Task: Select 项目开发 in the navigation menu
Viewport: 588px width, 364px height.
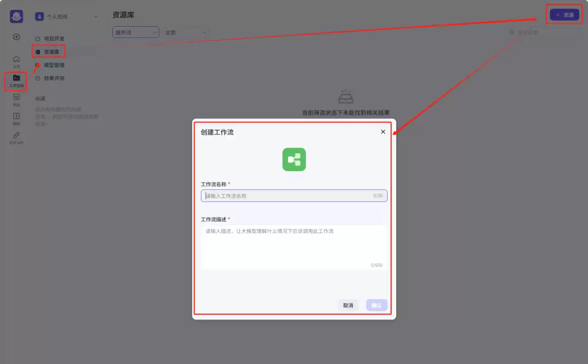Action: pyautogui.click(x=51, y=39)
